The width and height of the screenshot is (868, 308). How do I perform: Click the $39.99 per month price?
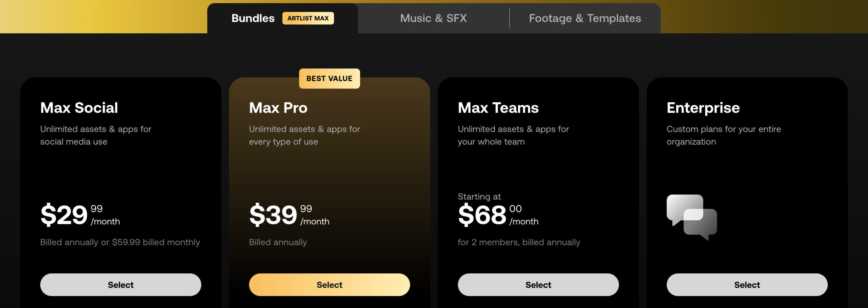pyautogui.click(x=289, y=215)
